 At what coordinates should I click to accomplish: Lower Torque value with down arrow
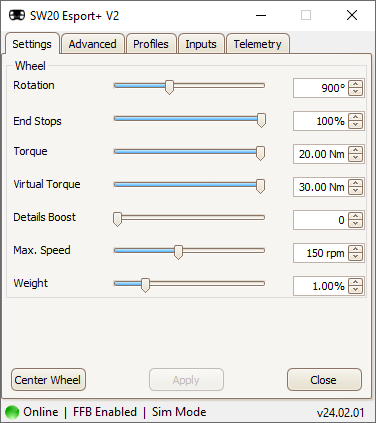[356, 158]
